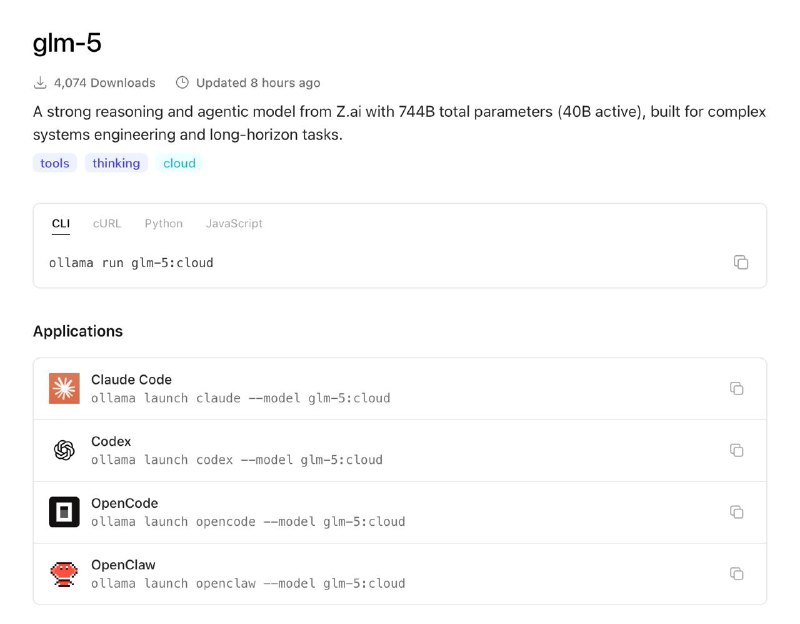The image size is (800, 624).
Task: Open the Python tab
Action: [164, 224]
